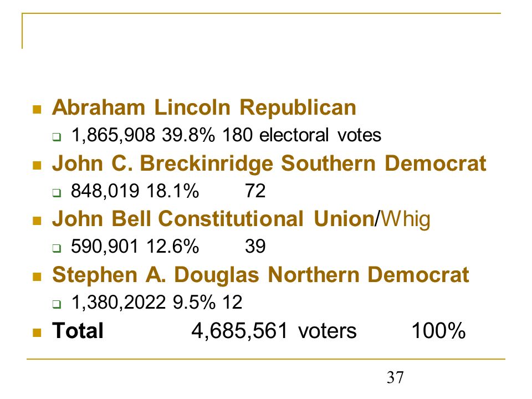Click the 180 electoral votes text
The height and width of the screenshot is (399, 532).
click(x=301, y=135)
